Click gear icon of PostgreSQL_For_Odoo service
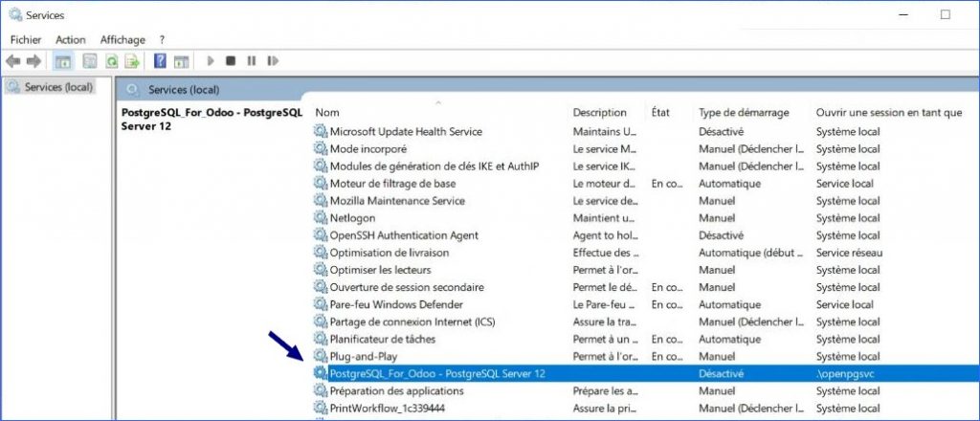 [320, 373]
